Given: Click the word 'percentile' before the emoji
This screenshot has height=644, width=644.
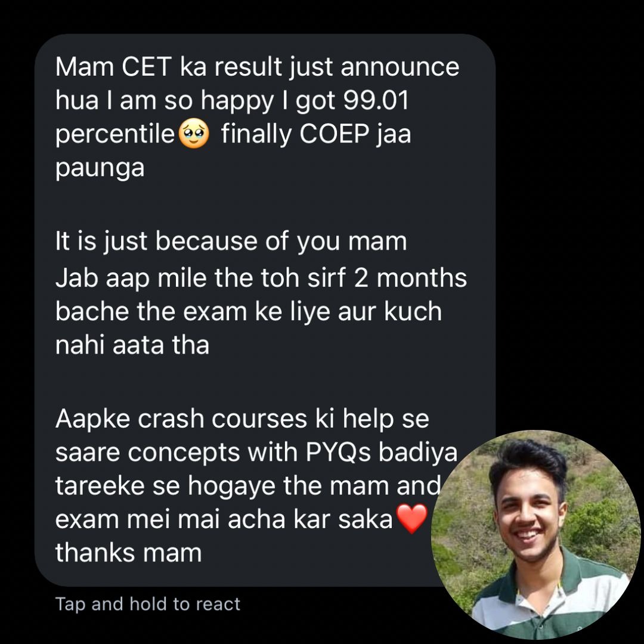Looking at the screenshot, I should pyautogui.click(x=115, y=134).
